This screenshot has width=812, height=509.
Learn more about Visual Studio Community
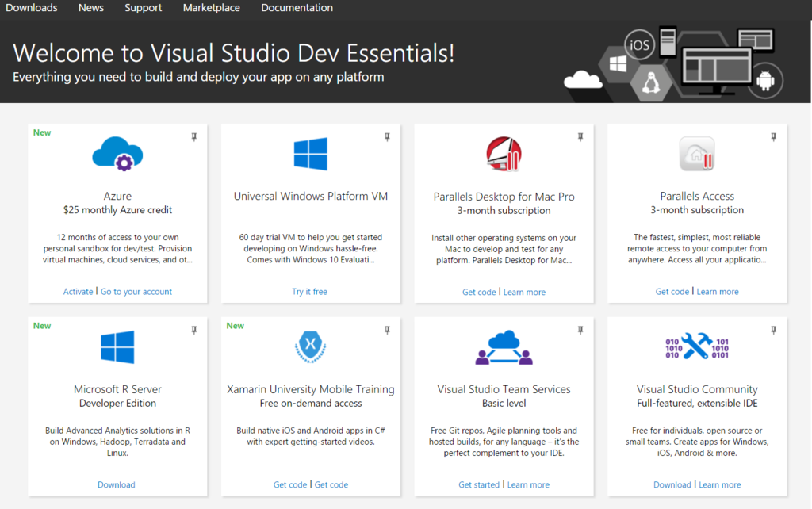pyautogui.click(x=720, y=484)
